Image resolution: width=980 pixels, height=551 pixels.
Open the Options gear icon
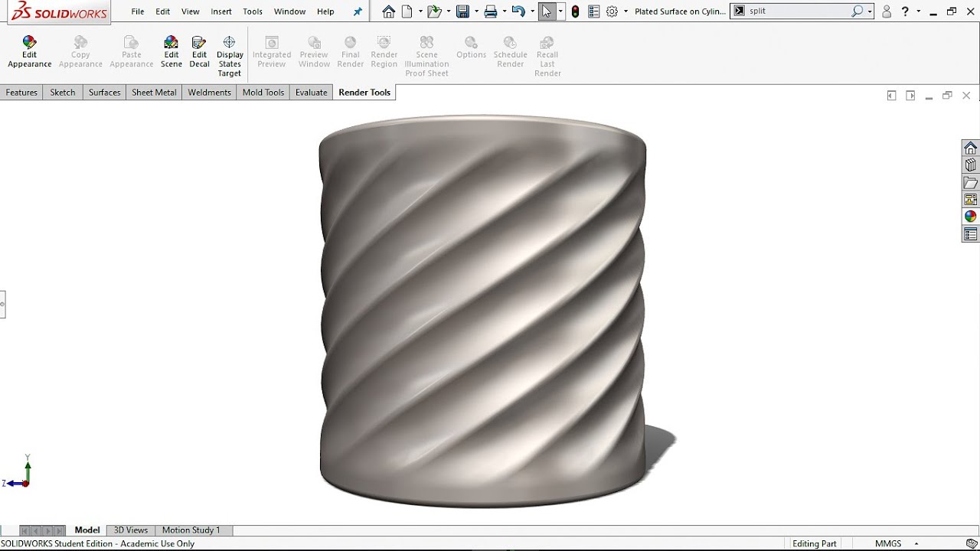coord(612,11)
